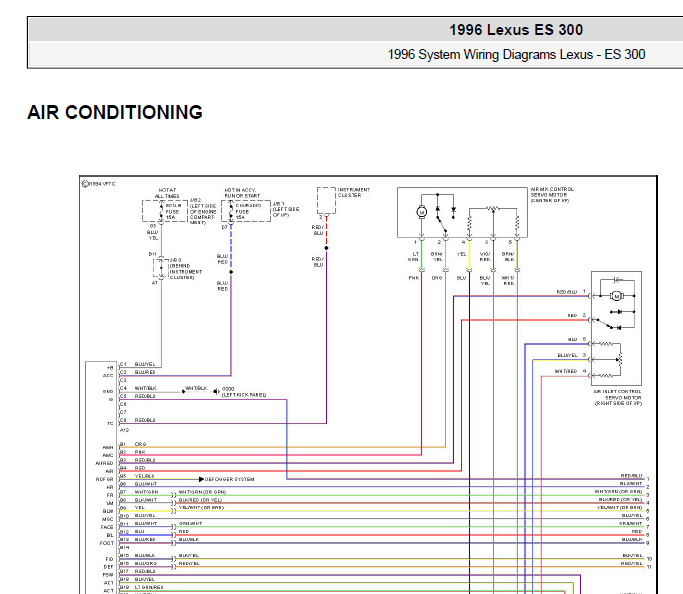The width and height of the screenshot is (683, 594).
Task: Click the copyright "1994 VFTC" mark
Action: click(x=99, y=184)
